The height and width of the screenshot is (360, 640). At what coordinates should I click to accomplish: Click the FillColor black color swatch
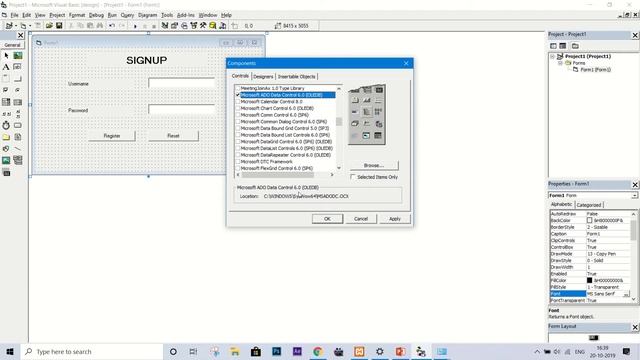pyautogui.click(x=589, y=280)
